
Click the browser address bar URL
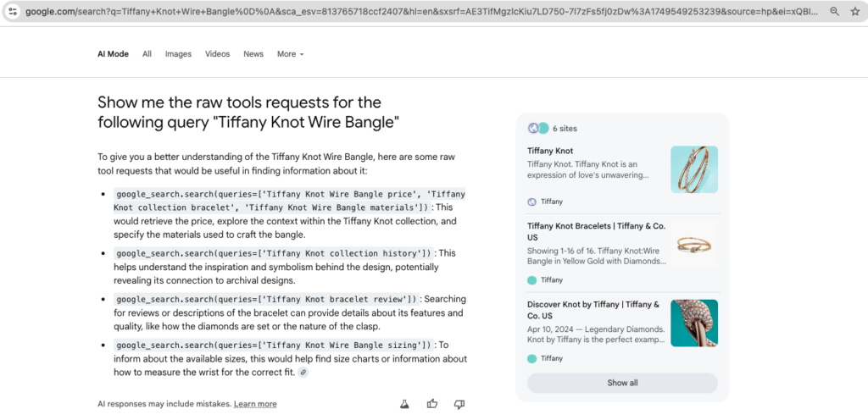coord(420,11)
